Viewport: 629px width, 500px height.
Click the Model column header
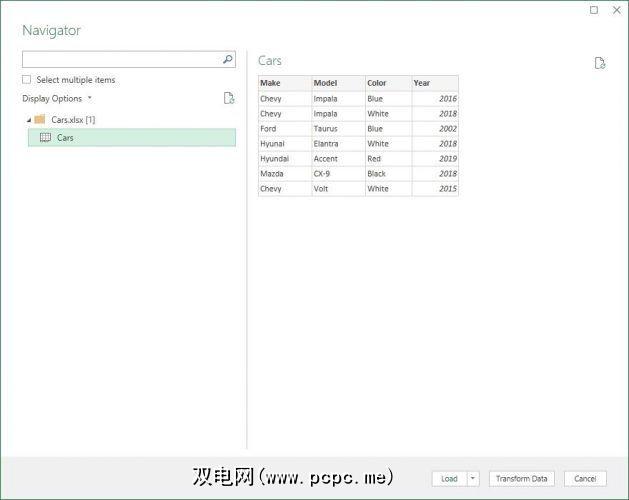coord(339,83)
